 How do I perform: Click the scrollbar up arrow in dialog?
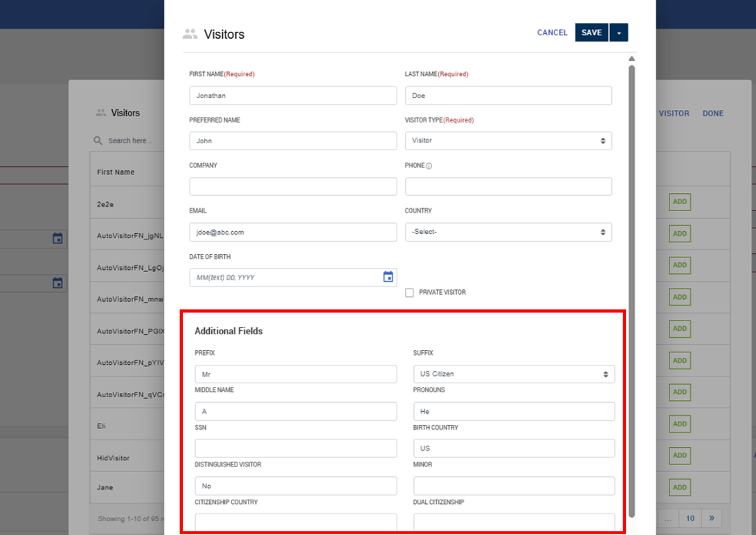click(631, 59)
